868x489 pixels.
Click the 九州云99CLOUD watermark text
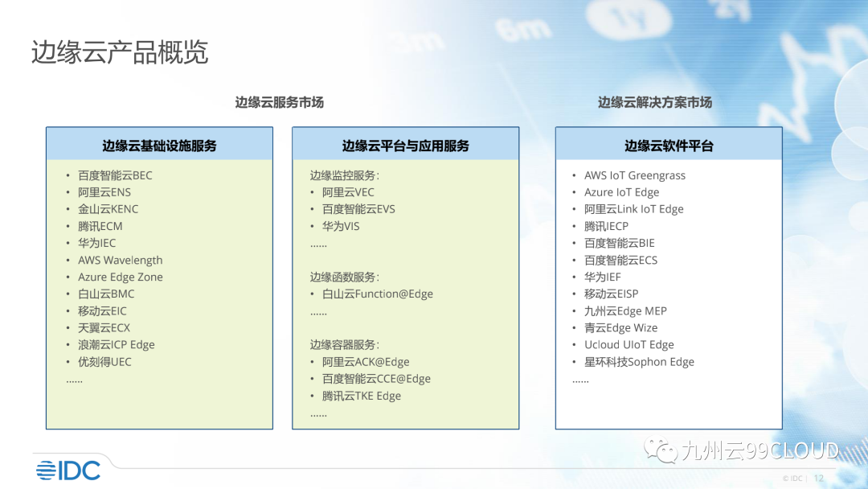759,451
